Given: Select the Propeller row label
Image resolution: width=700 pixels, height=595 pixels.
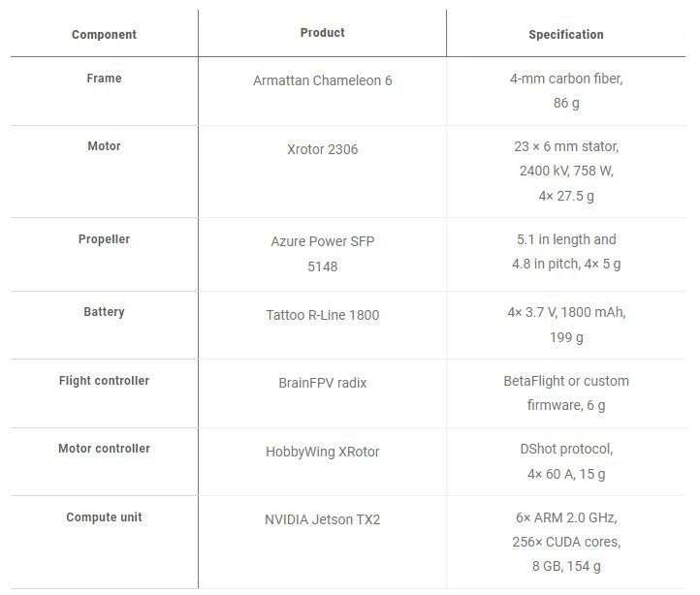Looking at the screenshot, I should (104, 239).
